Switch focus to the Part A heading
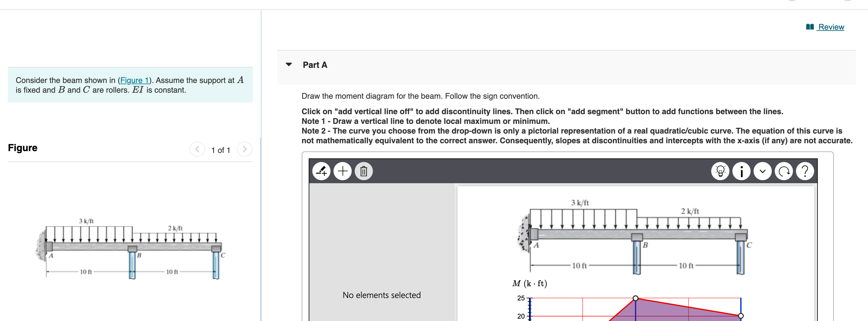Screen dimensions: 868x321 (315, 65)
